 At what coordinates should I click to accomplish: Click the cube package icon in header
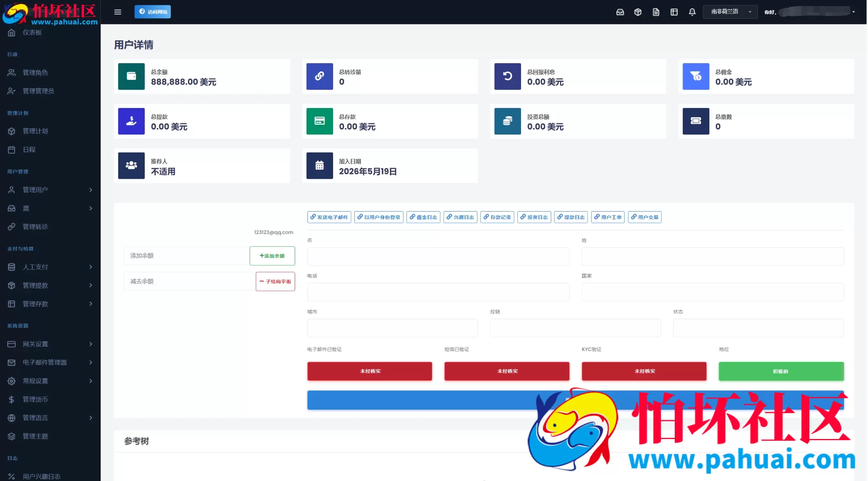(x=638, y=12)
